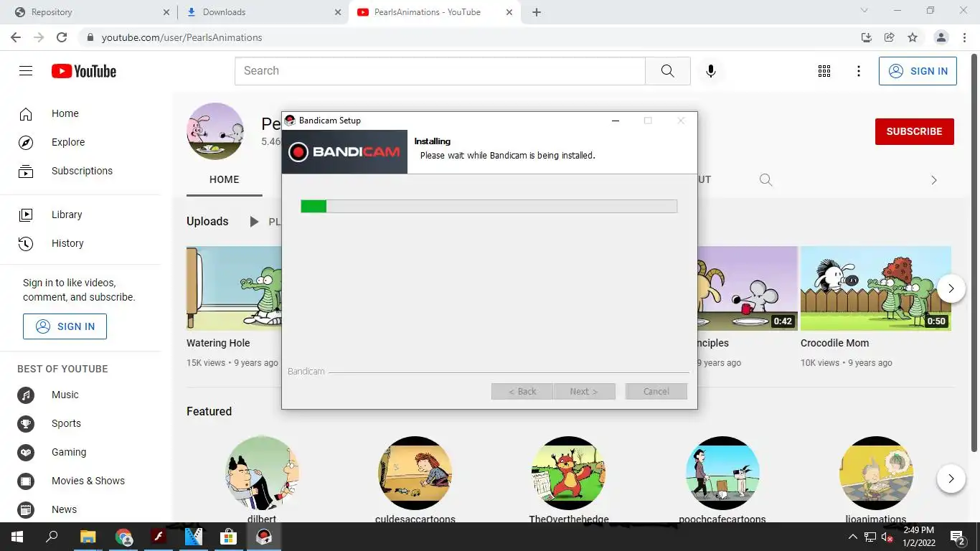Open the YouTube apps grid
This screenshot has height=551, width=980.
point(824,71)
